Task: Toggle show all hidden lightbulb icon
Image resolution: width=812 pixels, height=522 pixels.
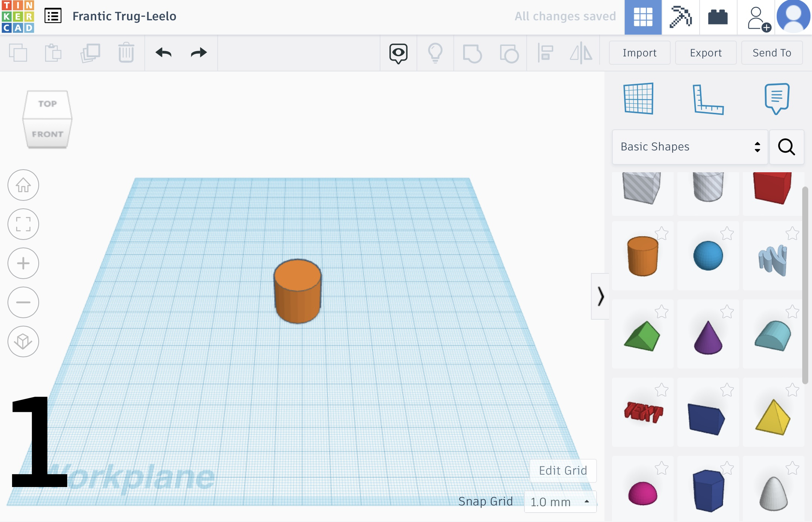Action: click(435, 53)
